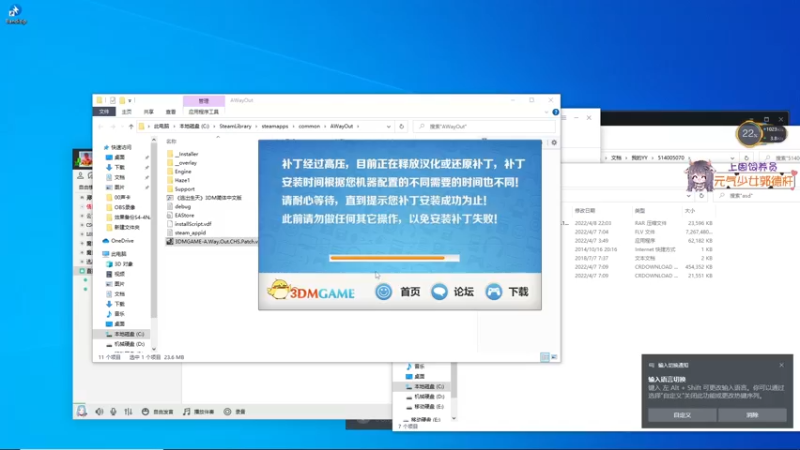The height and width of the screenshot is (450, 800).
Task: Select the Engine folder
Action: 179,171
